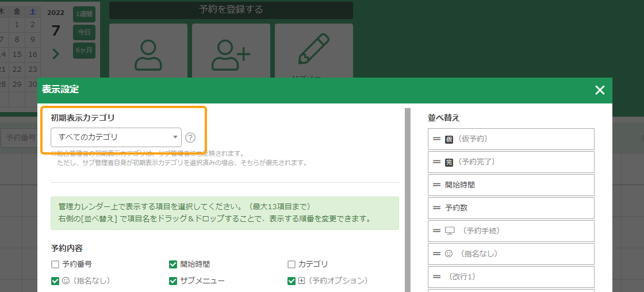Click the next month chevron arrow
644x292 pixels.
coord(56,54)
